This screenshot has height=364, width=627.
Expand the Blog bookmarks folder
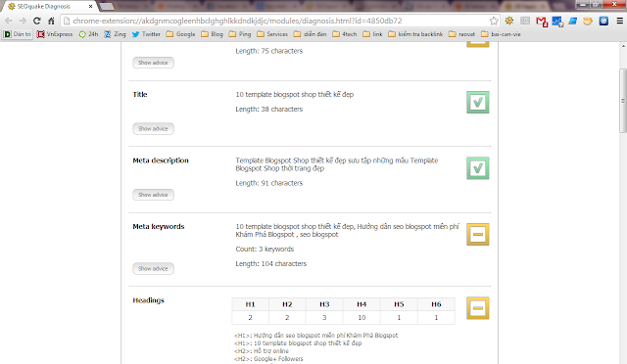point(212,34)
